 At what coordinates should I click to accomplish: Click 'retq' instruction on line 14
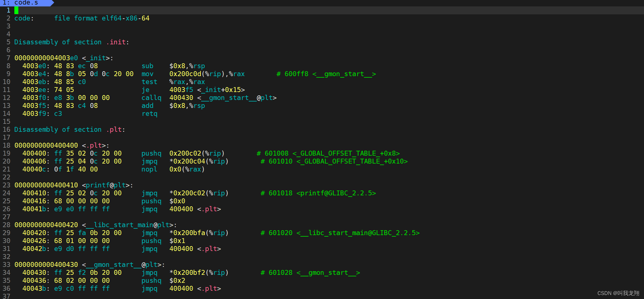tap(149, 114)
